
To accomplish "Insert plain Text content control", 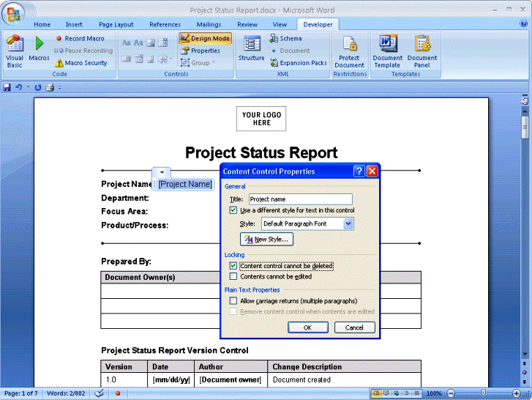I will click(138, 42).
